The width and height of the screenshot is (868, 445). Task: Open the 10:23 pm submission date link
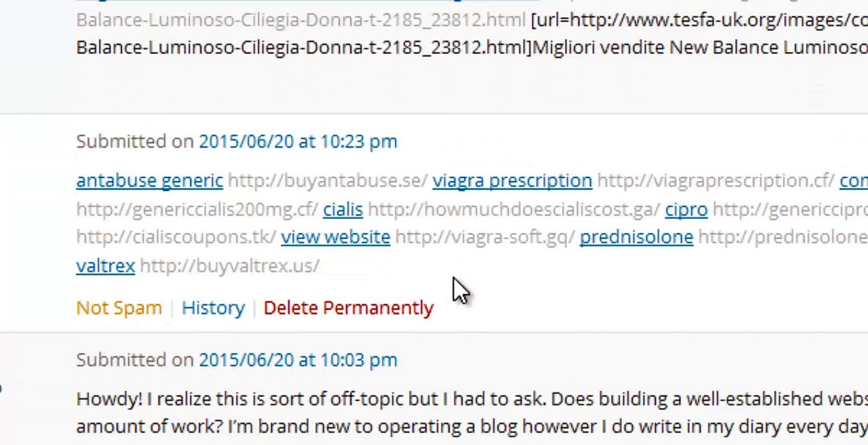[x=297, y=142]
